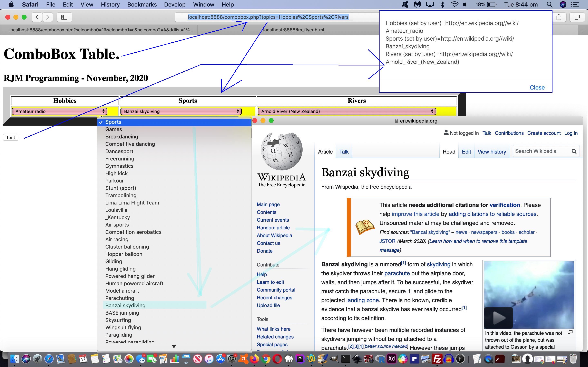Click the Share icon in Safari toolbar
The width and height of the screenshot is (588, 367).
[x=559, y=17]
